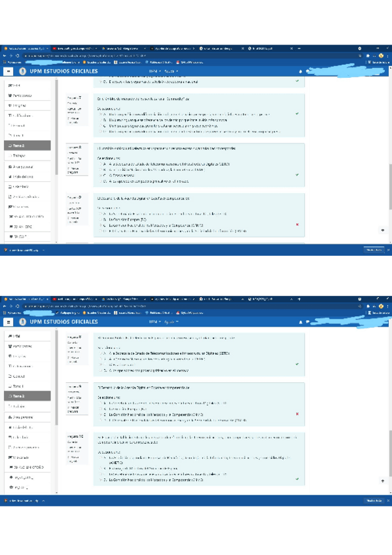Open the downloaded file chevron in lower window

43,501
